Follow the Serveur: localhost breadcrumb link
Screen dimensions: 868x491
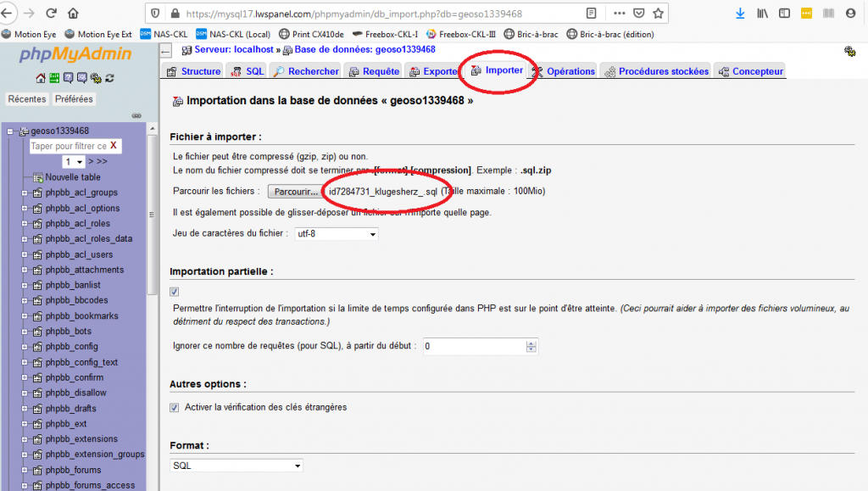(x=234, y=49)
